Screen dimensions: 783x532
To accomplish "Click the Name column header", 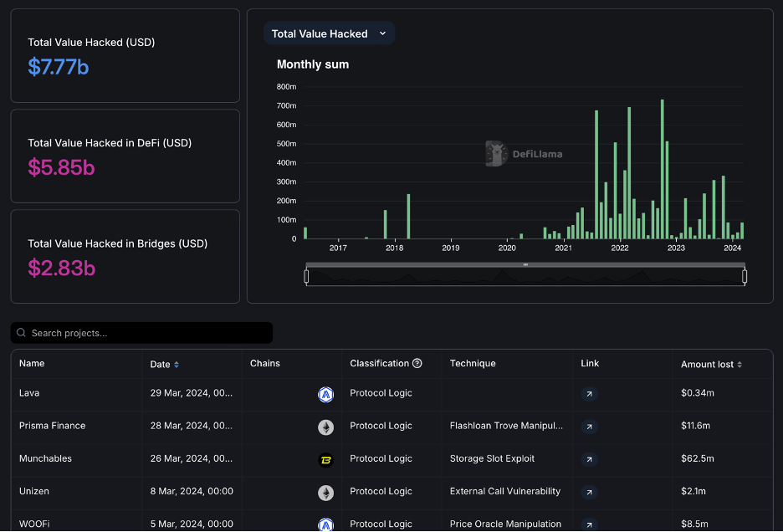I will pos(32,364).
